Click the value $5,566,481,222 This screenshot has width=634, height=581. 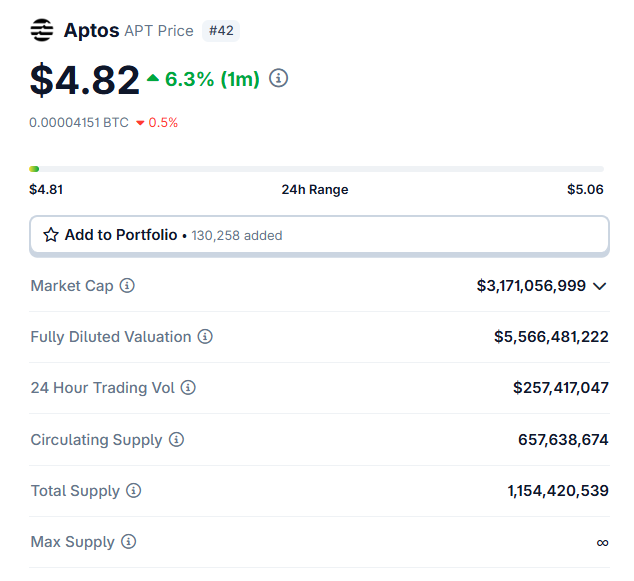point(551,337)
